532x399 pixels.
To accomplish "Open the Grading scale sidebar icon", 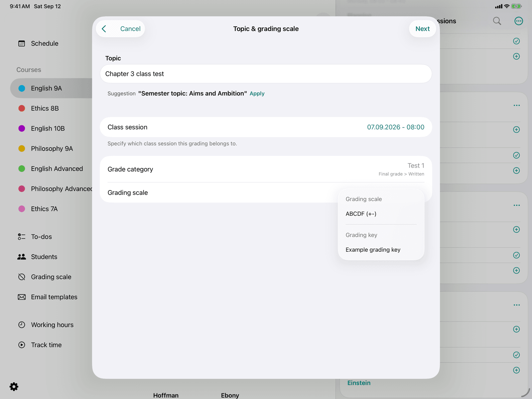I will 22,277.
